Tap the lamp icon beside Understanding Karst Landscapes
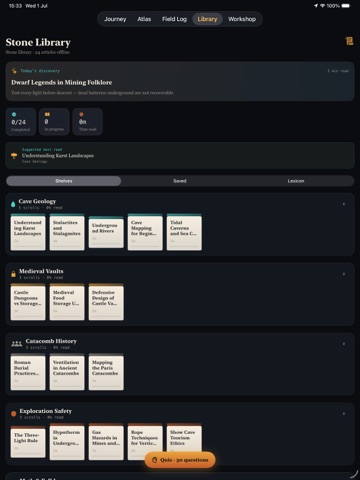360x480 pixels. (x=14, y=156)
